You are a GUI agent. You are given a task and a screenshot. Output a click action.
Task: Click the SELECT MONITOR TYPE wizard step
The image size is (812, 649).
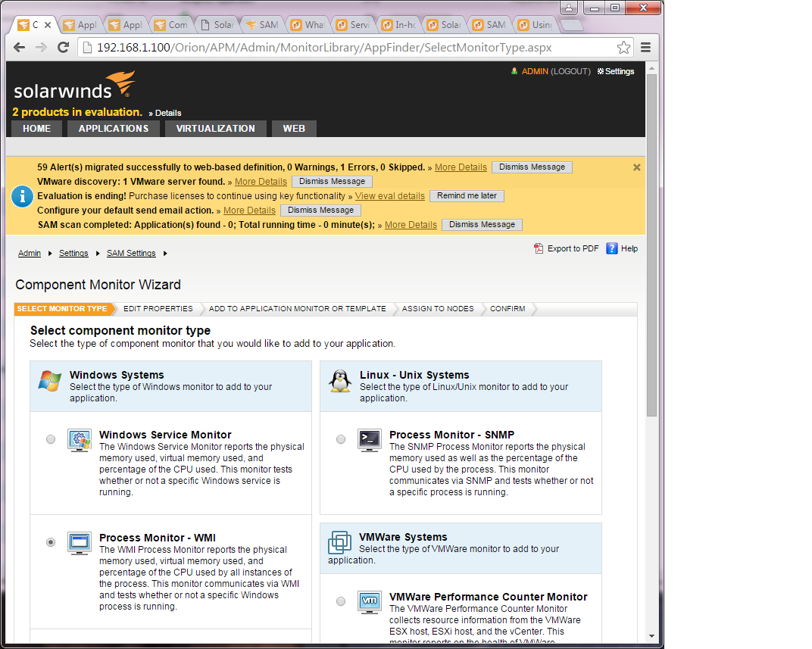[62, 309]
